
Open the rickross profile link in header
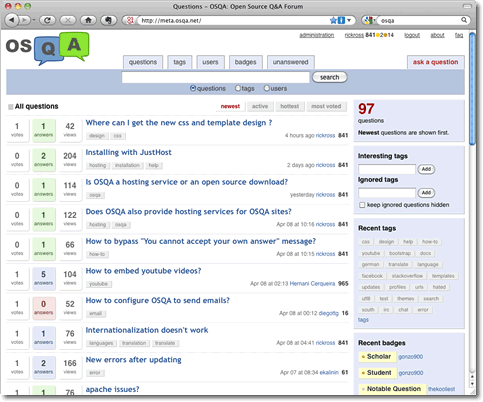pyautogui.click(x=354, y=35)
